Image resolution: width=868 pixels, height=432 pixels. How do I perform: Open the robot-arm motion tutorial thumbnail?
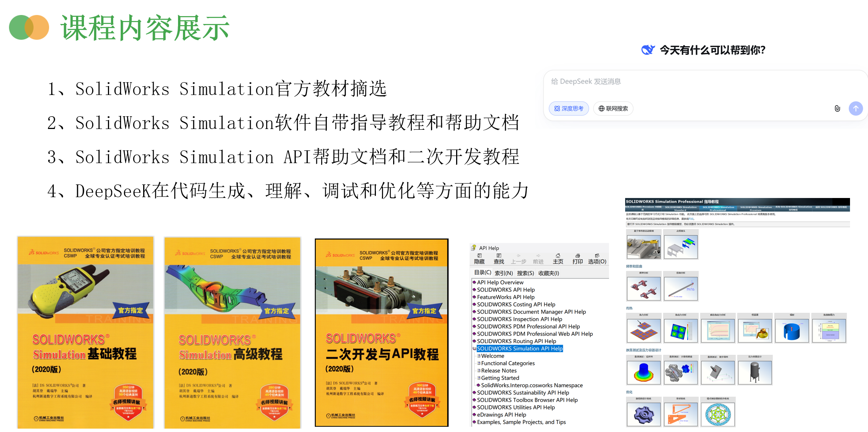tap(644, 247)
